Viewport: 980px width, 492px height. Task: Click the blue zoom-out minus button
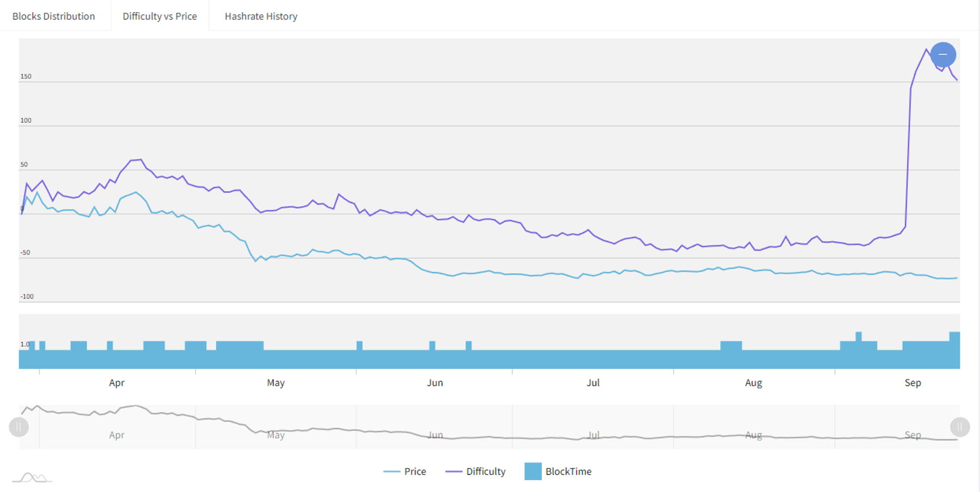943,54
